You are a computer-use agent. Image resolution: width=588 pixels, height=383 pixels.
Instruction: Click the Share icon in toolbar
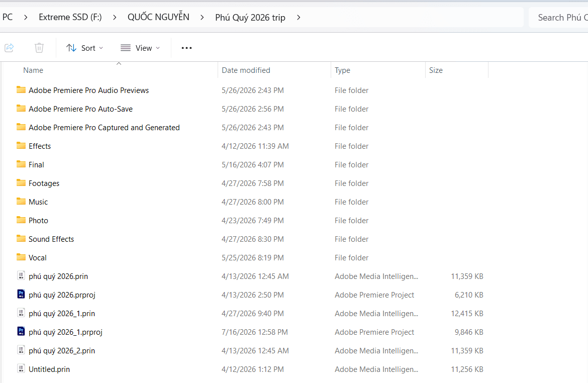(9, 48)
